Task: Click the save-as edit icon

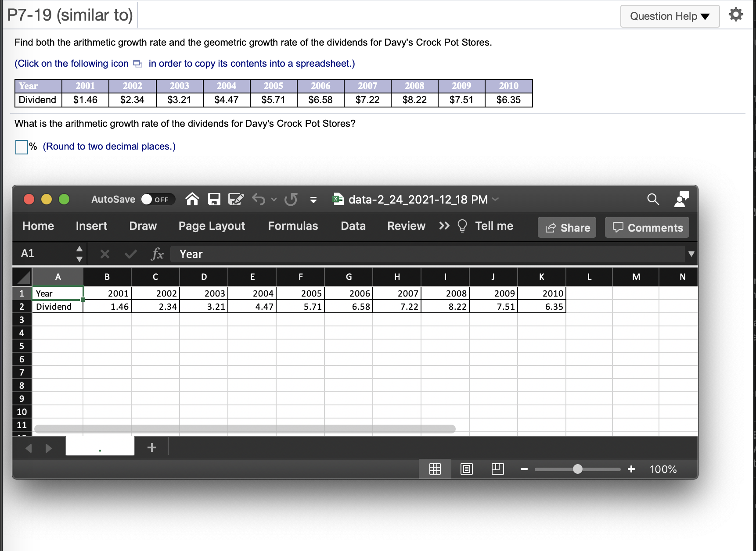Action: pyautogui.click(x=236, y=199)
